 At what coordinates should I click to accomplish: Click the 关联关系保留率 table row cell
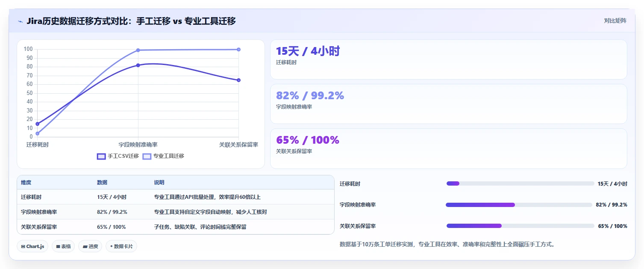click(39, 227)
